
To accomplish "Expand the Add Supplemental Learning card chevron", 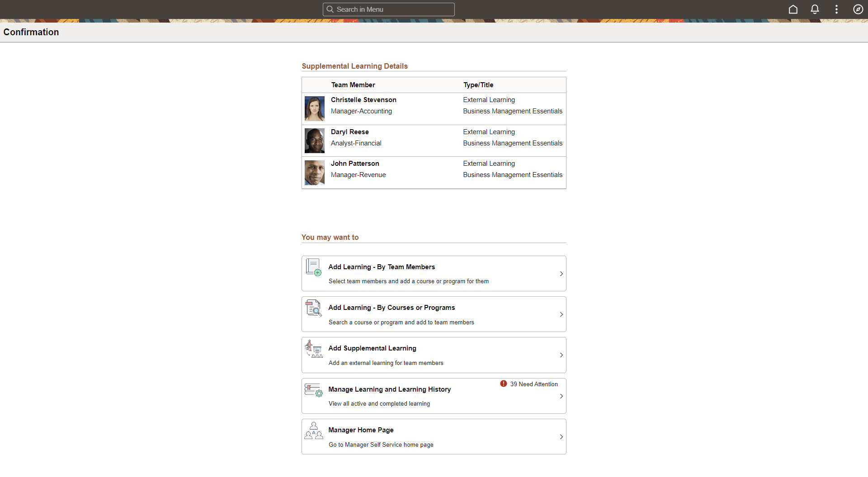I will coord(561,355).
